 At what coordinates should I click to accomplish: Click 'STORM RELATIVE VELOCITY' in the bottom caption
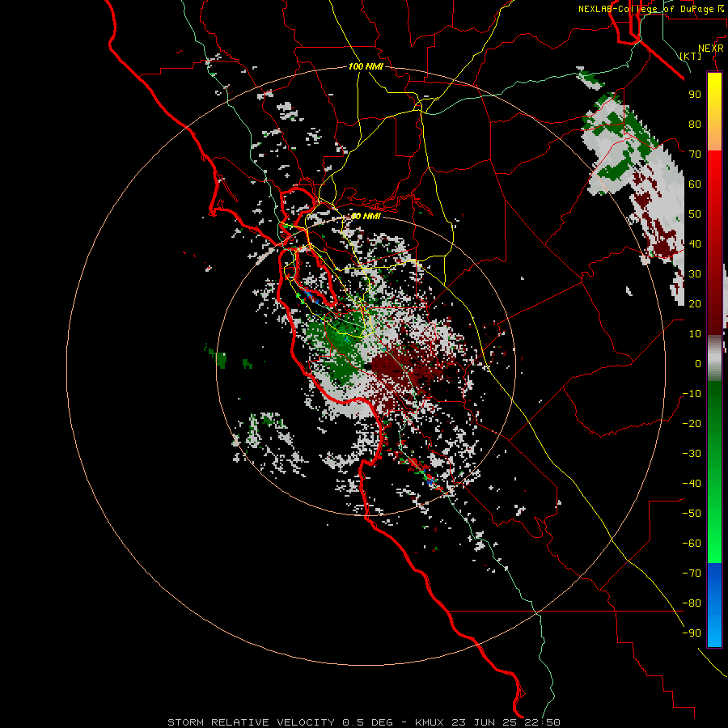click(x=251, y=722)
